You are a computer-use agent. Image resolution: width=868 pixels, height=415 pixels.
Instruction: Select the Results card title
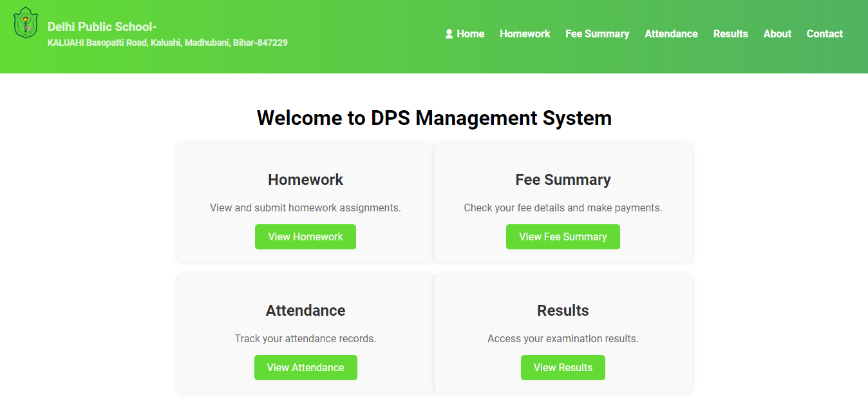pos(563,311)
